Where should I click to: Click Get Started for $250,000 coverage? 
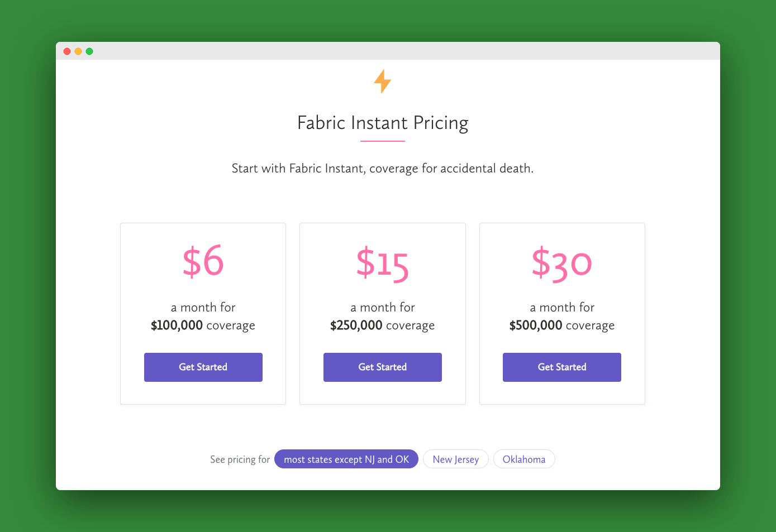pos(382,367)
